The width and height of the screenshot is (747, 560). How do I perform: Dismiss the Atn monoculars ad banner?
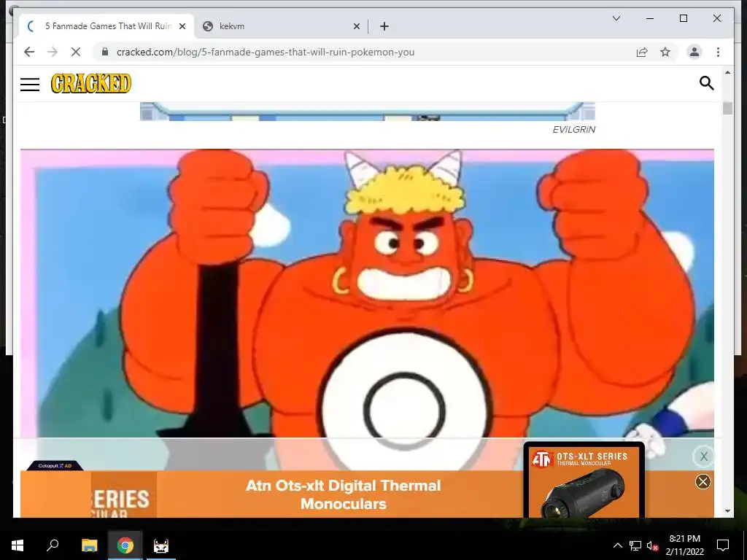click(x=703, y=481)
